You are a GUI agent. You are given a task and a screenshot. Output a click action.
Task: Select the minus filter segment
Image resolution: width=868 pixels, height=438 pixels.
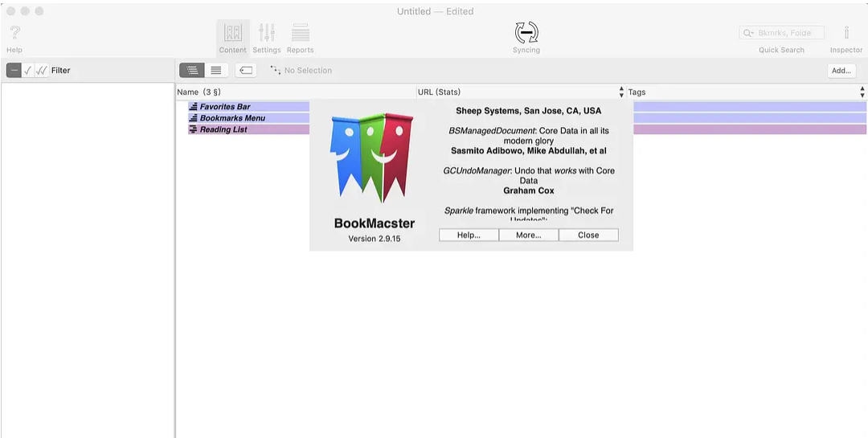tap(14, 71)
